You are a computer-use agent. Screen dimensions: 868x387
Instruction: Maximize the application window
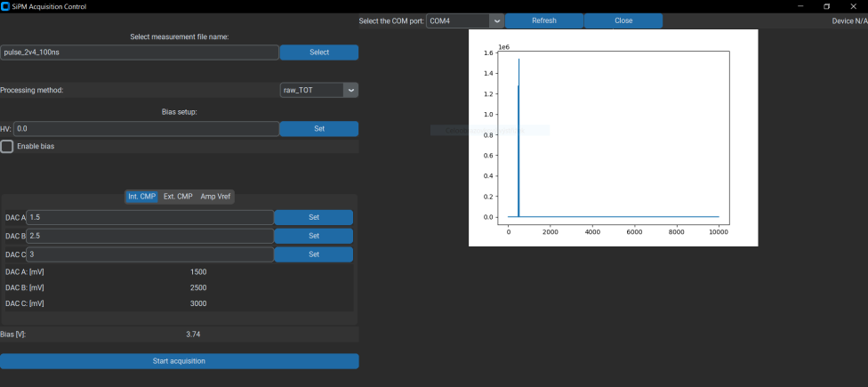[826, 6]
